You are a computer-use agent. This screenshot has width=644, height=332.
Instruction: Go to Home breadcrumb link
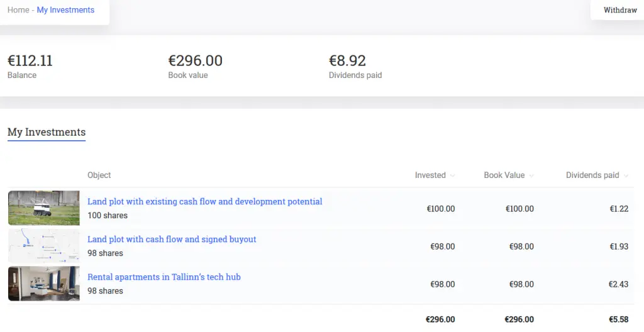click(18, 10)
